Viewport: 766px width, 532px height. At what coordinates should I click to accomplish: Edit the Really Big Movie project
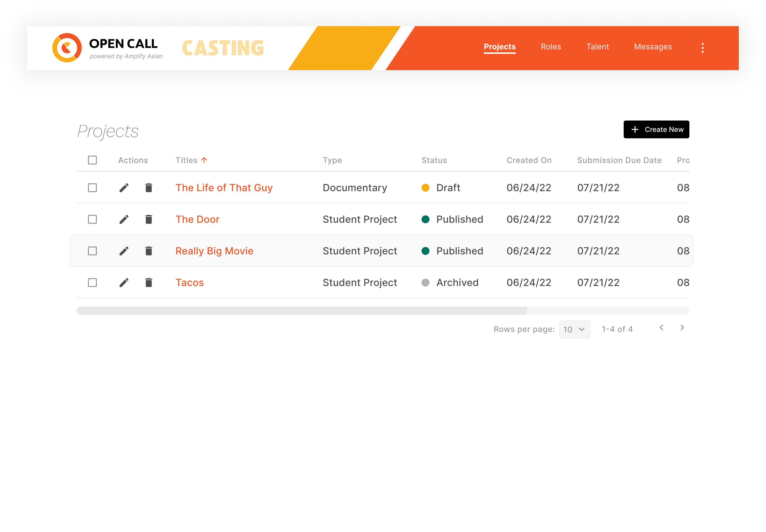point(124,251)
